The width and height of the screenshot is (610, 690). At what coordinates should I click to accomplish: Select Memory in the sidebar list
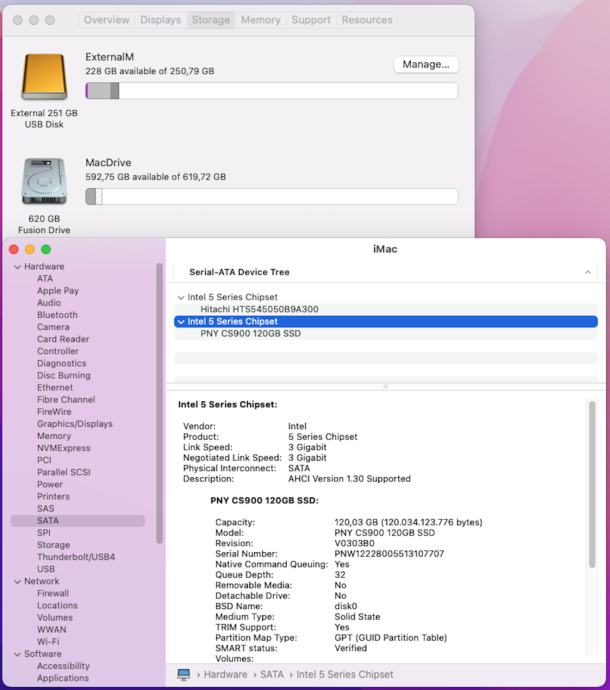pos(54,436)
